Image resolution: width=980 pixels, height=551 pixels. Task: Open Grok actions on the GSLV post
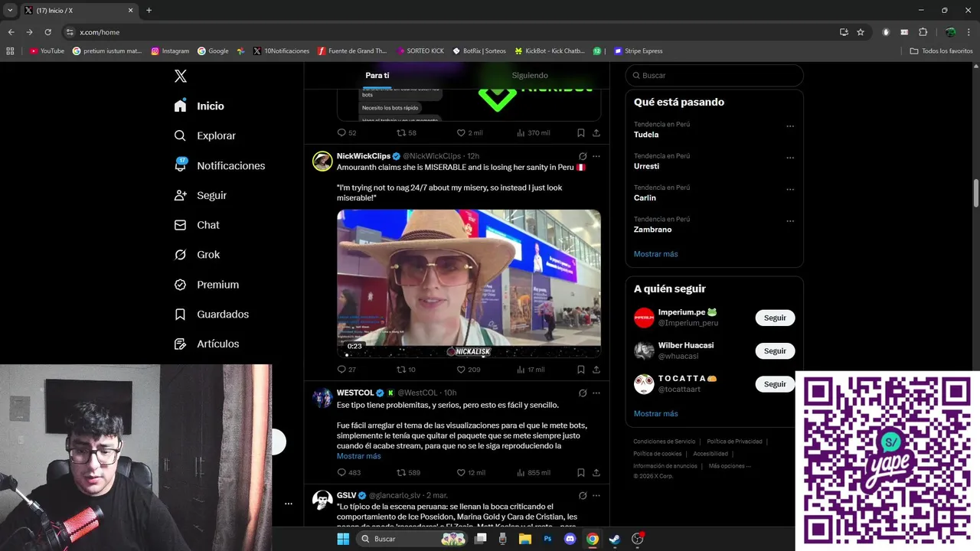[x=583, y=495]
